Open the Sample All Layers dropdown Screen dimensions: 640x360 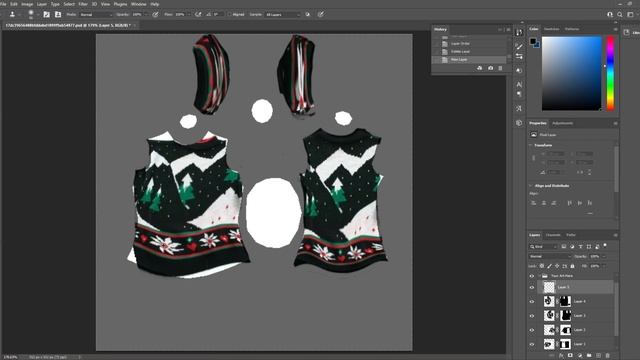tap(282, 15)
